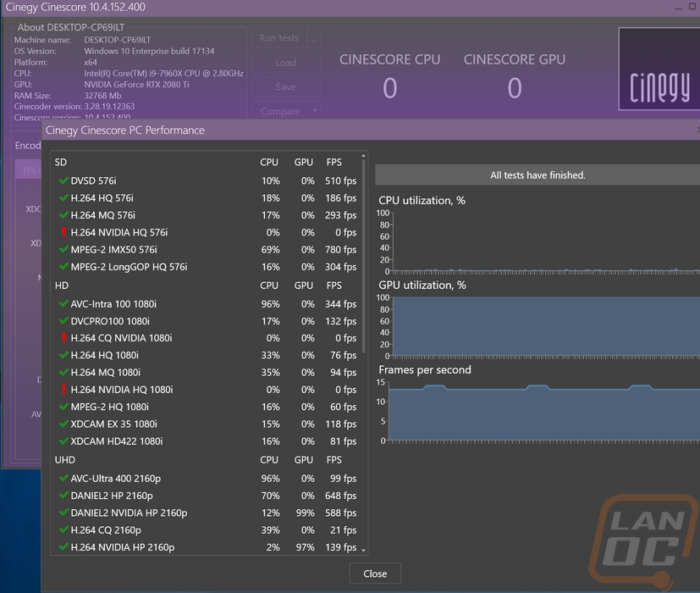Click the Save button
Image resolution: width=700 pixels, height=593 pixels.
point(286,86)
